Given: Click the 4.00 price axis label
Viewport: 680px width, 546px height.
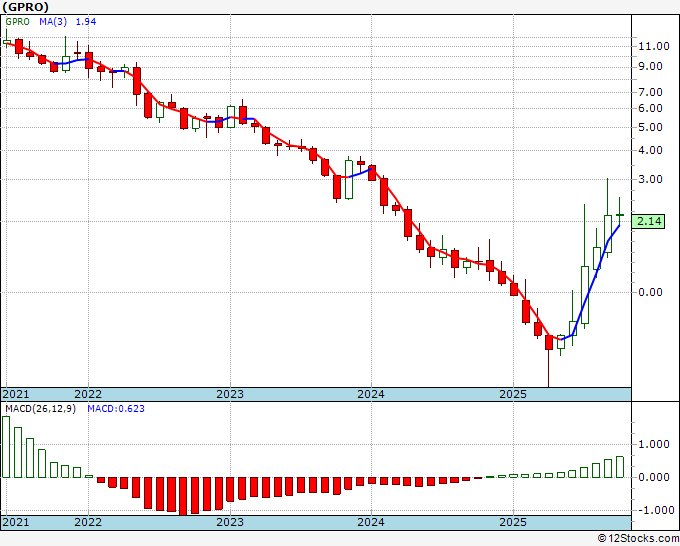Looking at the screenshot, I should click(650, 150).
